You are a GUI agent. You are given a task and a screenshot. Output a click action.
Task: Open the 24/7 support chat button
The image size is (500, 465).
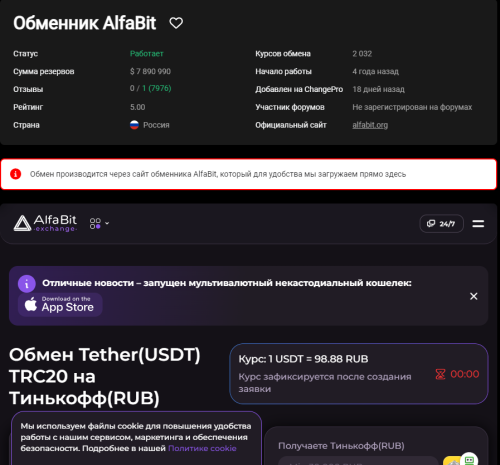click(x=441, y=224)
